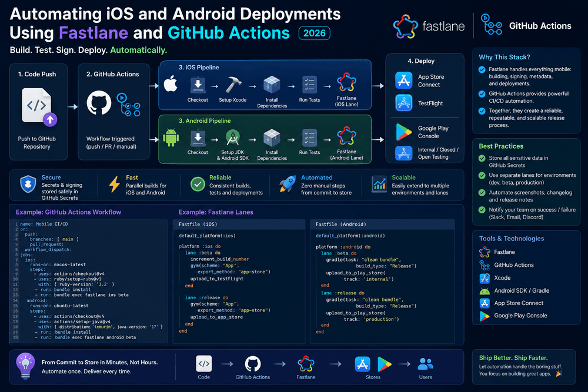Click Fastlane icon in Tools & Technologies list
Image resolution: width=588 pixels, height=392 pixels.
tap(485, 252)
